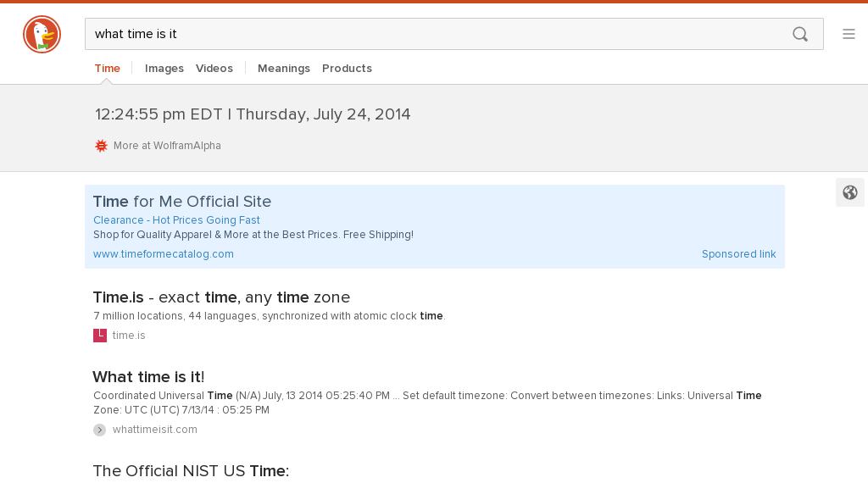868x483 pixels.
Task: Open 'The Official NIST US Time:' result
Action: (191, 471)
